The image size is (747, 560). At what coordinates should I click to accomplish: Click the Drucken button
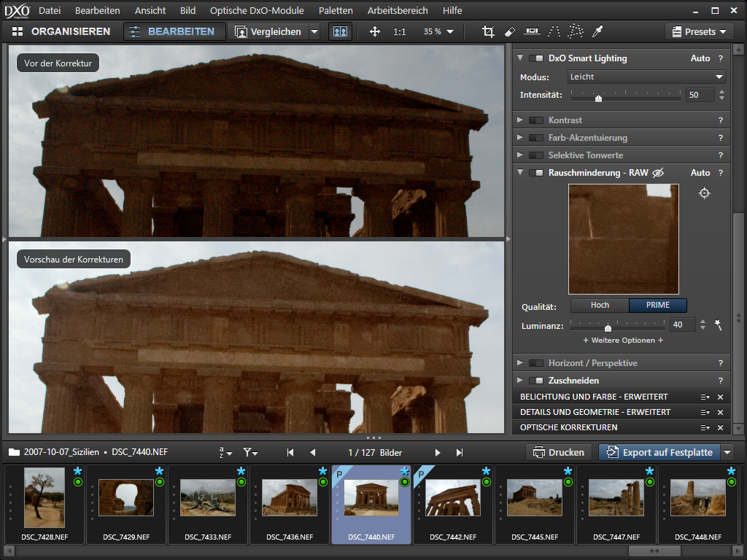(559, 452)
